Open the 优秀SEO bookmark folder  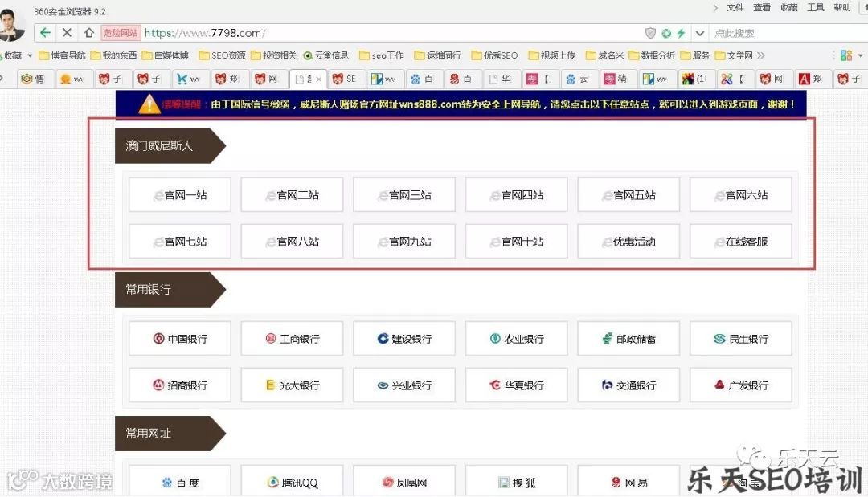click(x=494, y=55)
